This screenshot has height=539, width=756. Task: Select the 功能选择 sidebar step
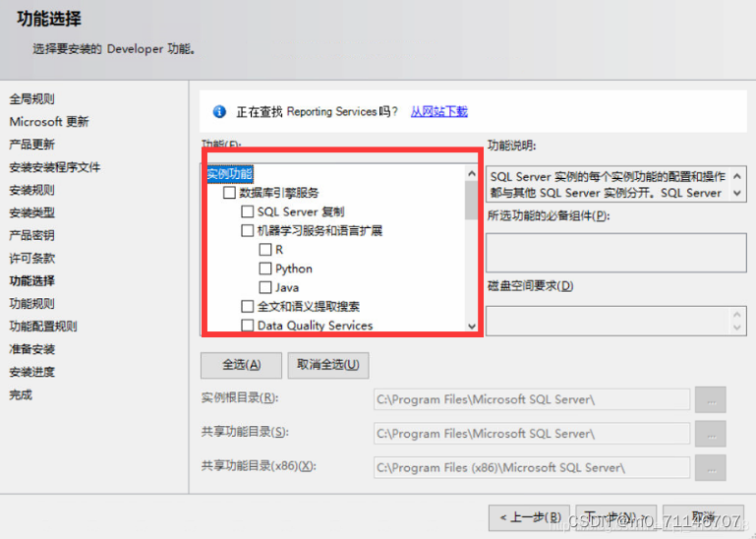pos(31,281)
